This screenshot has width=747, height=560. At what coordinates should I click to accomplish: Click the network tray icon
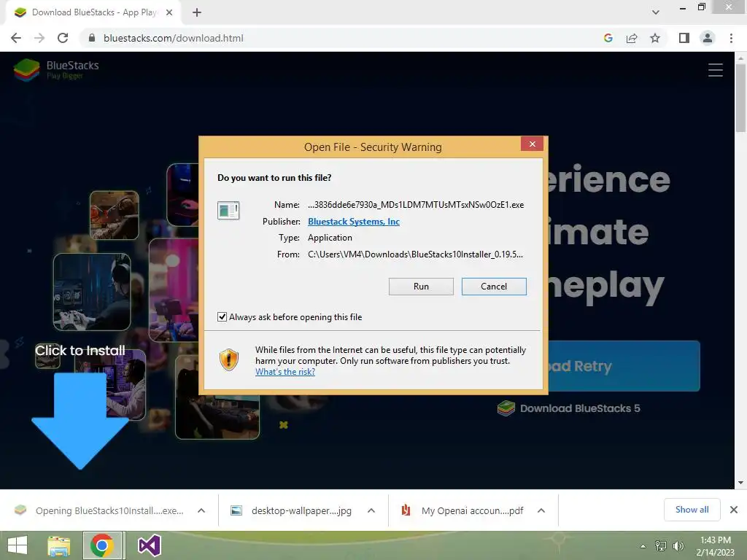click(661, 546)
